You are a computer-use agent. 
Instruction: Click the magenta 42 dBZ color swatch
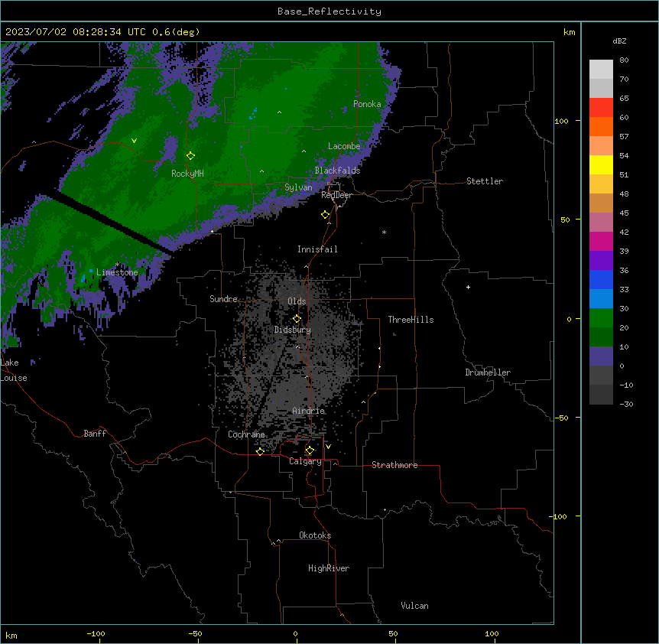point(601,241)
